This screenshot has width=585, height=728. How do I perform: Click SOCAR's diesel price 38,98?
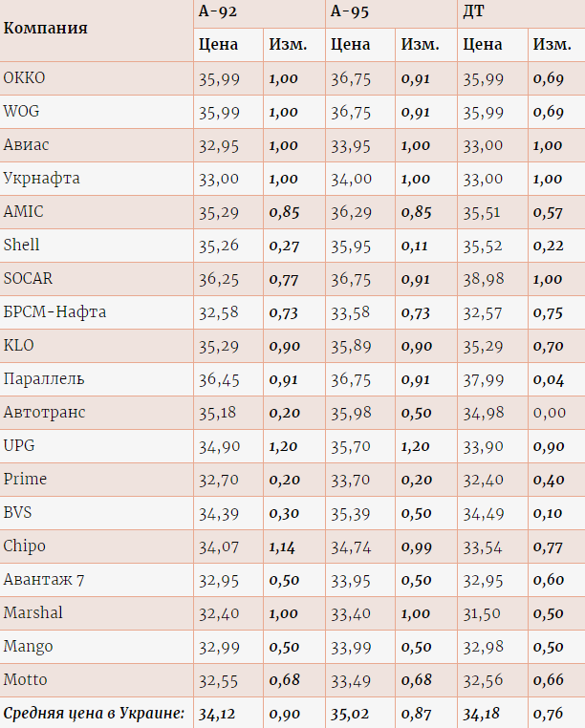[483, 279]
